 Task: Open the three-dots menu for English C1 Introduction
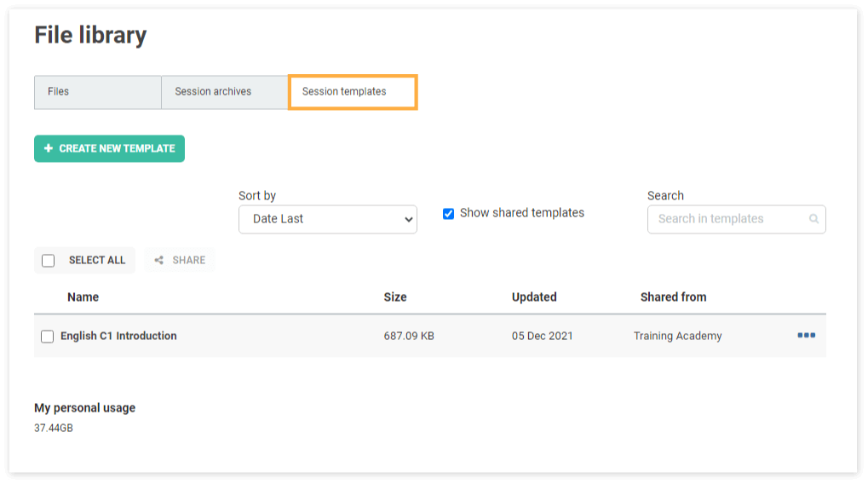tap(806, 335)
